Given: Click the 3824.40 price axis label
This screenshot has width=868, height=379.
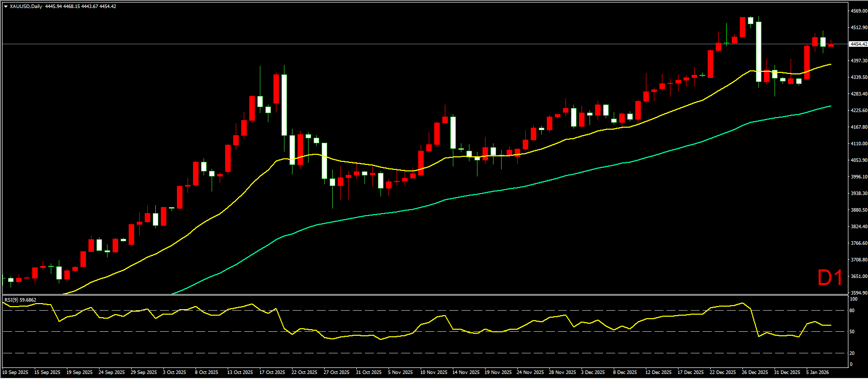Looking at the screenshot, I should point(858,227).
